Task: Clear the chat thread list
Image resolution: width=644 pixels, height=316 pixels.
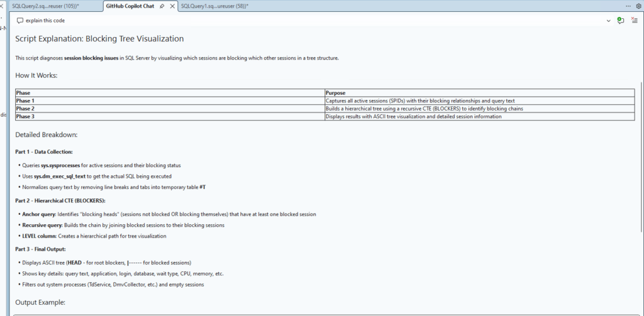Action: tap(633, 20)
